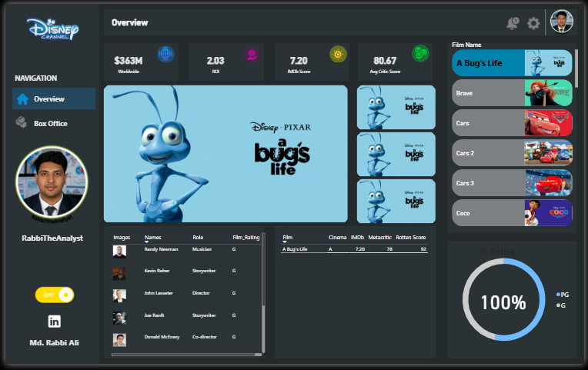This screenshot has width=588, height=370.
Task: Click the 7.20 IMDb table value
Action: pos(360,249)
